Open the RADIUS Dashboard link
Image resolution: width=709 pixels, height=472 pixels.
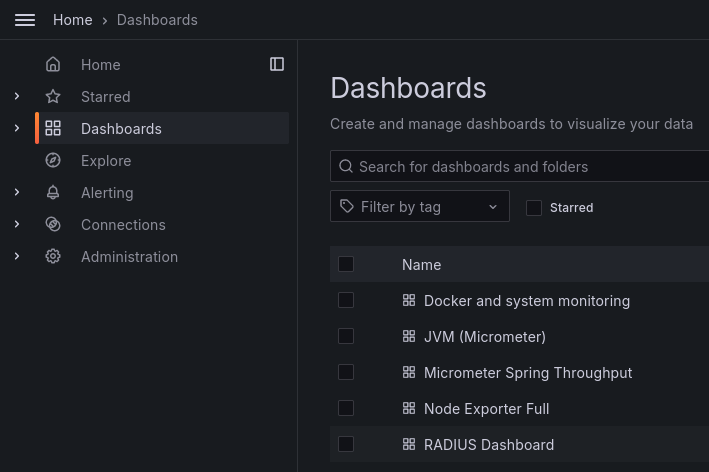489,445
